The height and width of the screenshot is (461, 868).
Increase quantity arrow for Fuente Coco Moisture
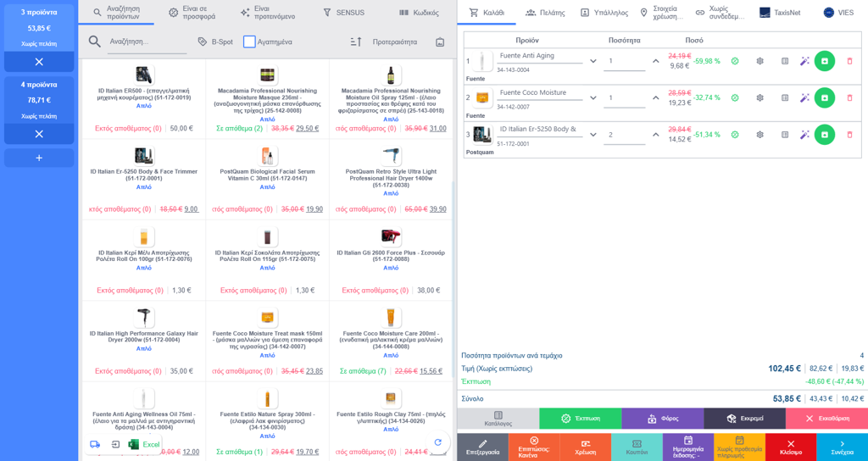[656, 98]
